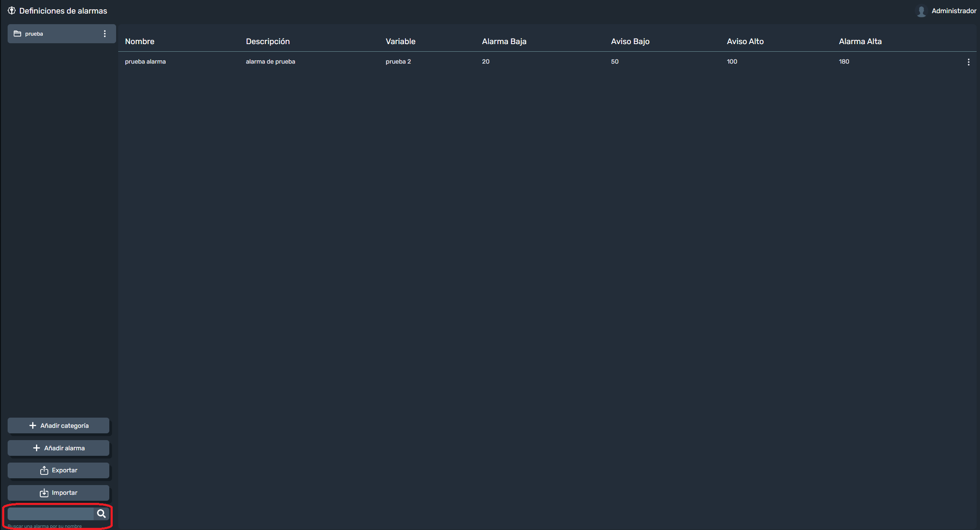Open options menu for prueba category
This screenshot has height=530, width=980.
[x=105, y=33]
